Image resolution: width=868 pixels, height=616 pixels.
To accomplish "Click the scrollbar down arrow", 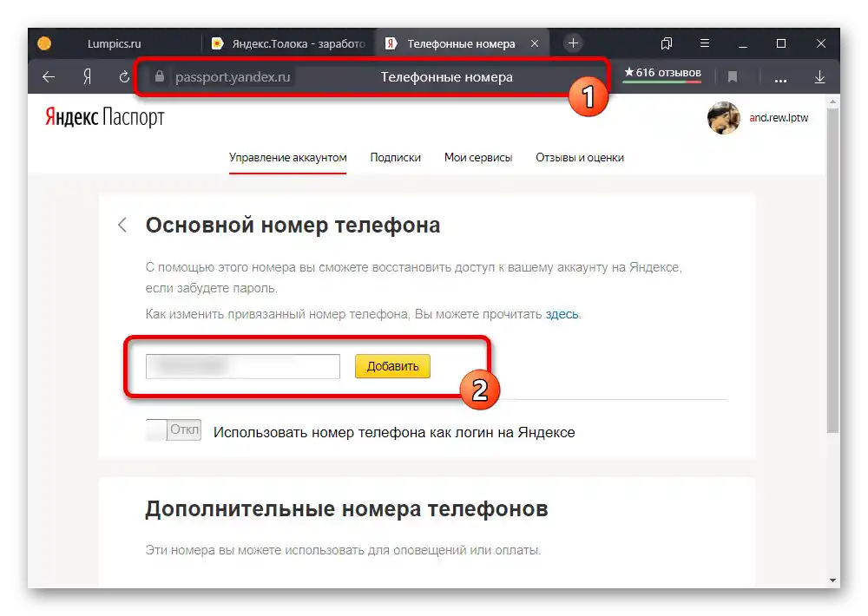I will click(x=832, y=580).
